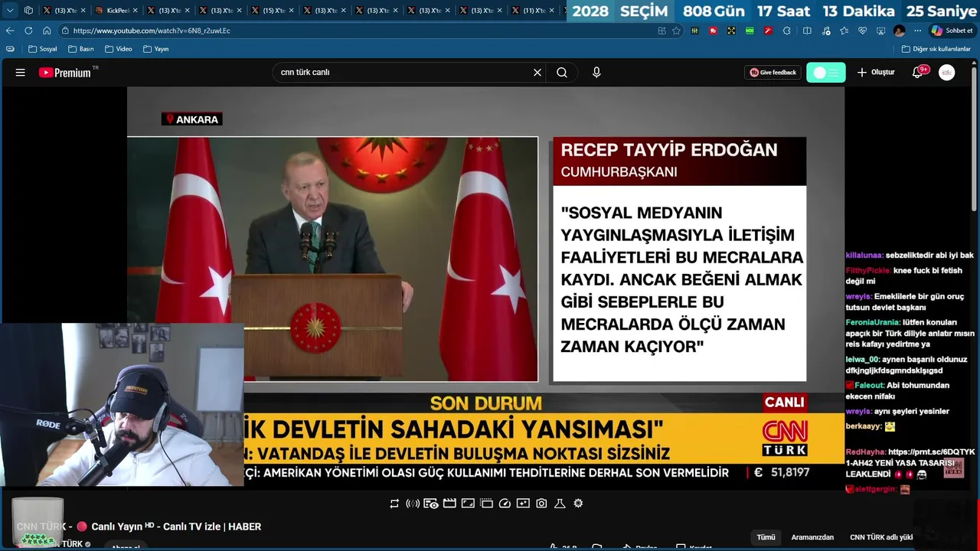Start voice search with the microphone

596,73
